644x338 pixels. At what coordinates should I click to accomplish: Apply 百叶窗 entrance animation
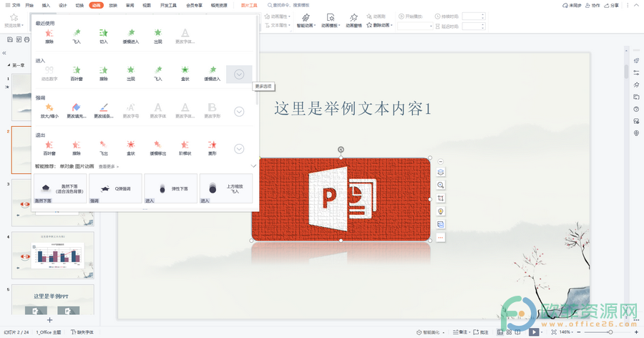(x=77, y=74)
